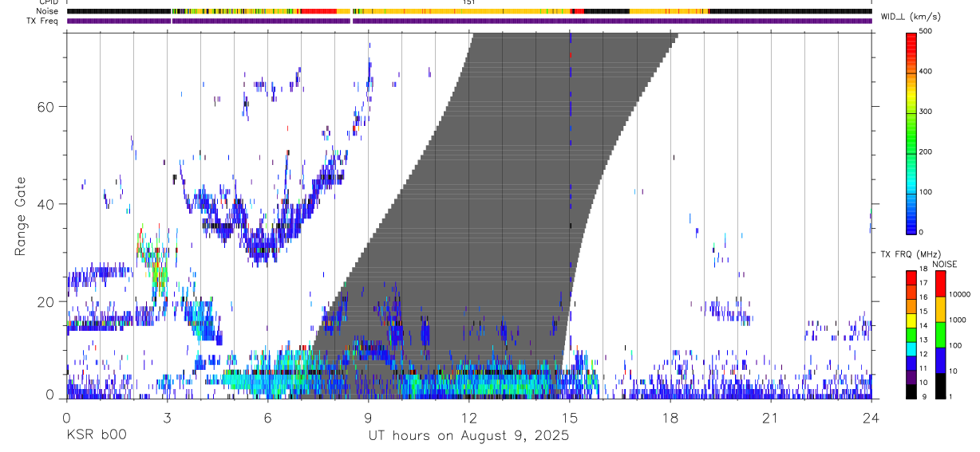Click the Noise colored strip above plot
The image size is (980, 452).
[469, 11]
